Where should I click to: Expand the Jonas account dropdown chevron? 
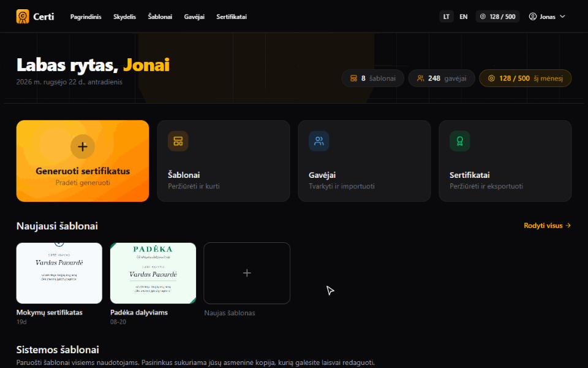[x=562, y=17]
